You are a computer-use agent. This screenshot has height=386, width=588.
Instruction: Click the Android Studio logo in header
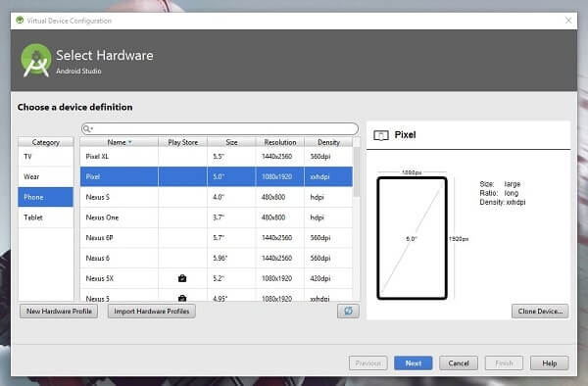36,61
